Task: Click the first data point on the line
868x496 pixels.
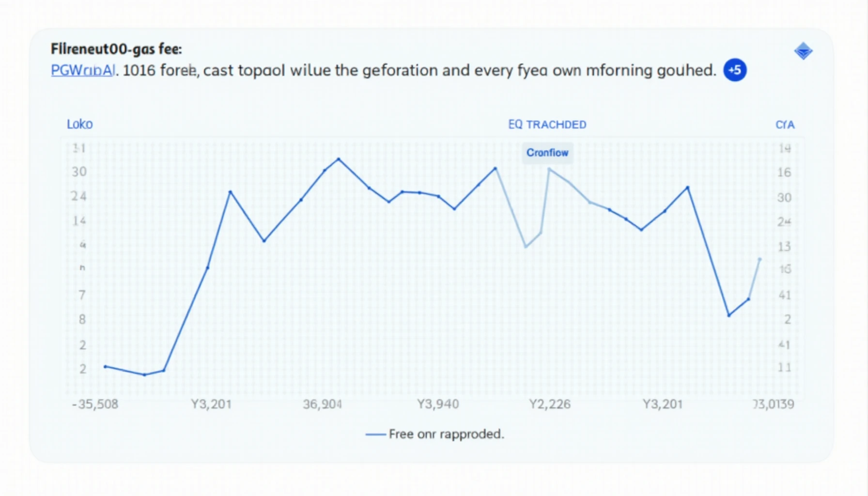Action: tap(106, 367)
